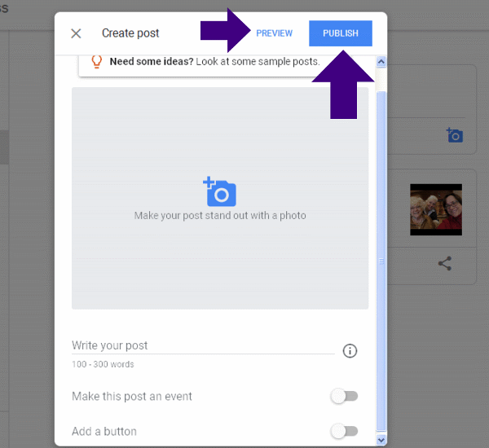Focus the 'Write your post' text field

click(202, 345)
